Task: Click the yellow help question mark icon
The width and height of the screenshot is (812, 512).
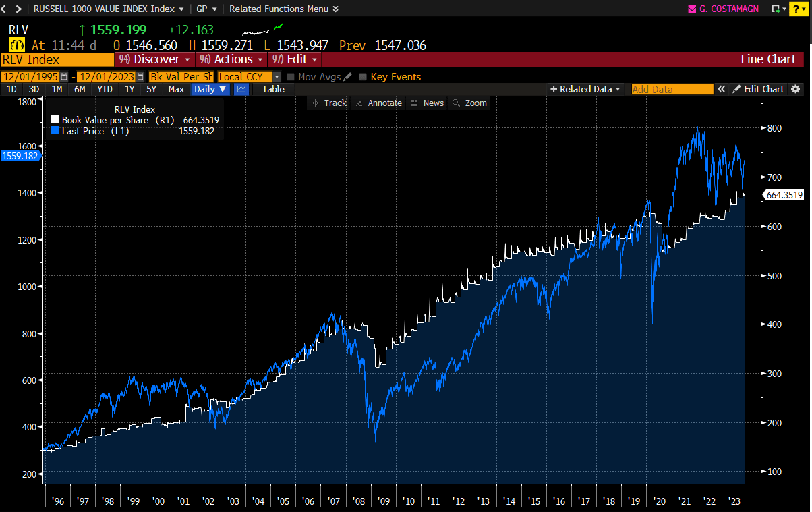Action: point(795,9)
